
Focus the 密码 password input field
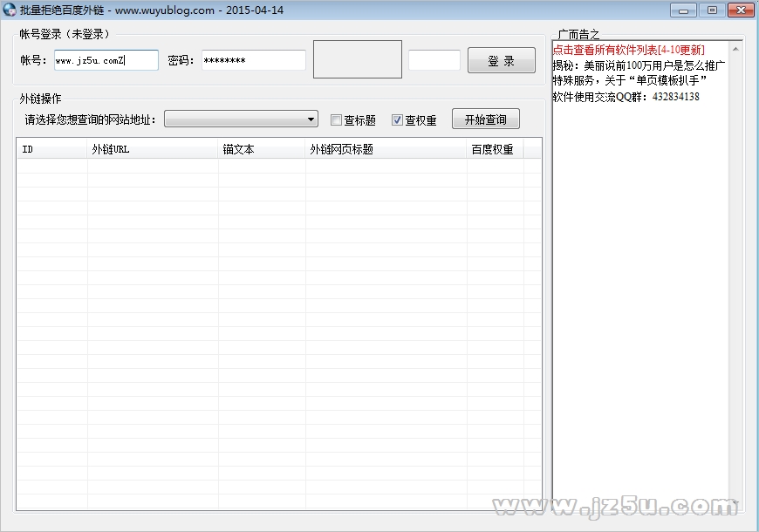click(x=254, y=60)
